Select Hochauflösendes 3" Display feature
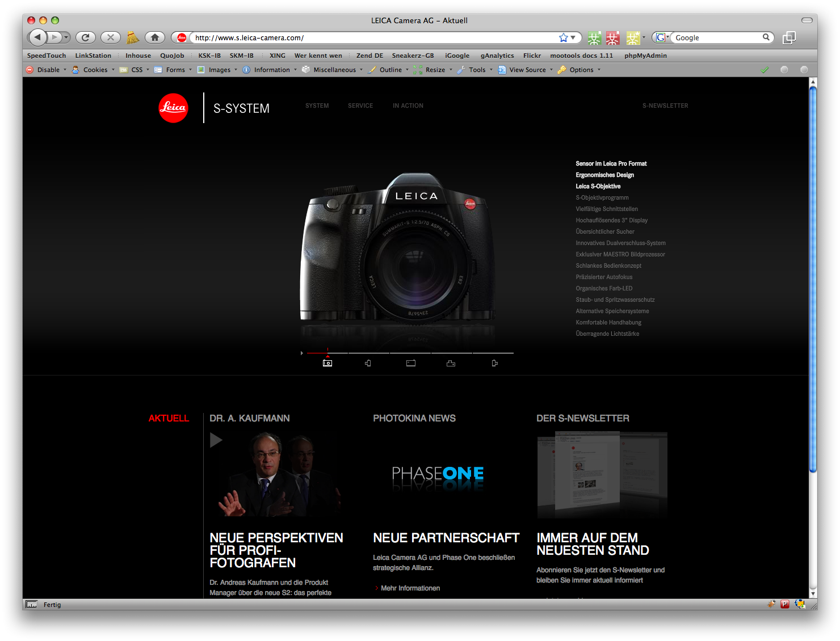Viewport: 840px width, 641px height. coord(611,220)
